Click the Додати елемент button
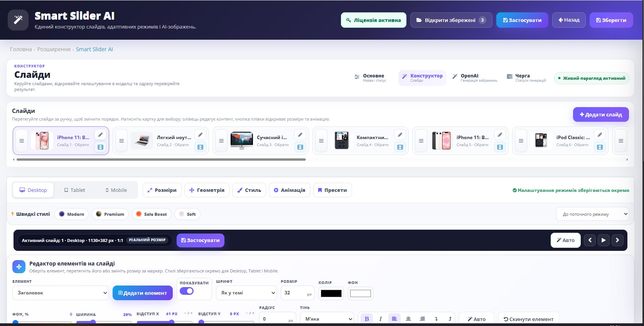 coord(143,293)
